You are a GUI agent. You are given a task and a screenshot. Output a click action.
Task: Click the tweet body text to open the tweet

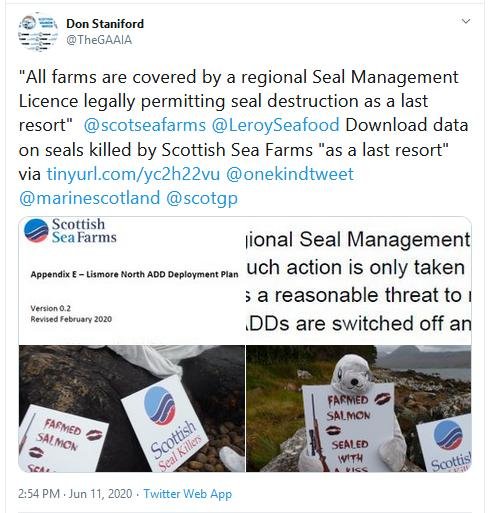click(243, 138)
